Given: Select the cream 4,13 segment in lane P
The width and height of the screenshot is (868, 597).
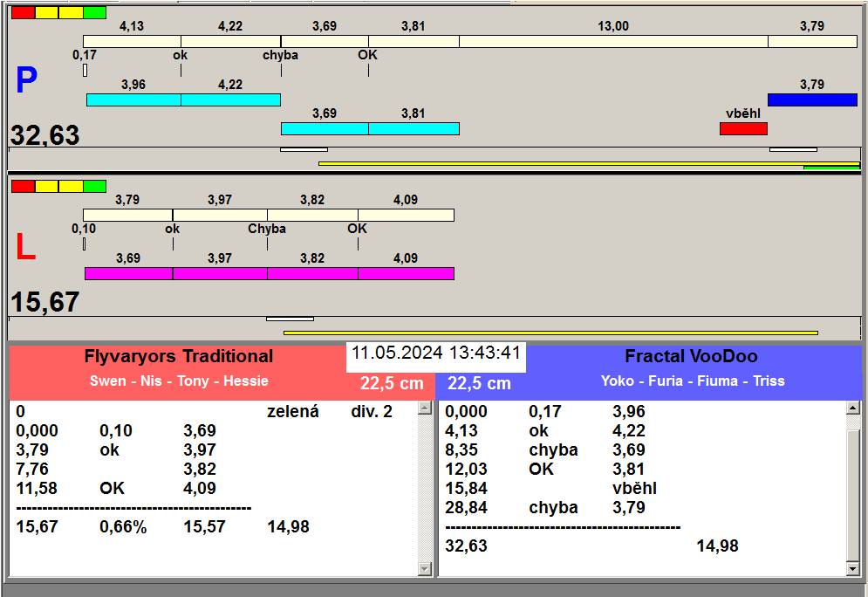Looking at the screenshot, I should click(133, 42).
